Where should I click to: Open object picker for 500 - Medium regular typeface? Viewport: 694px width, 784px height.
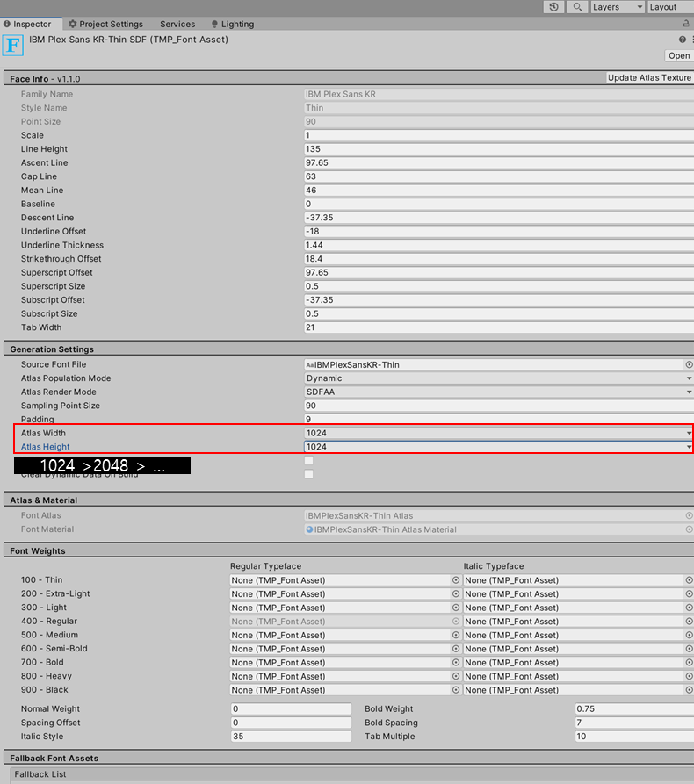coord(456,635)
